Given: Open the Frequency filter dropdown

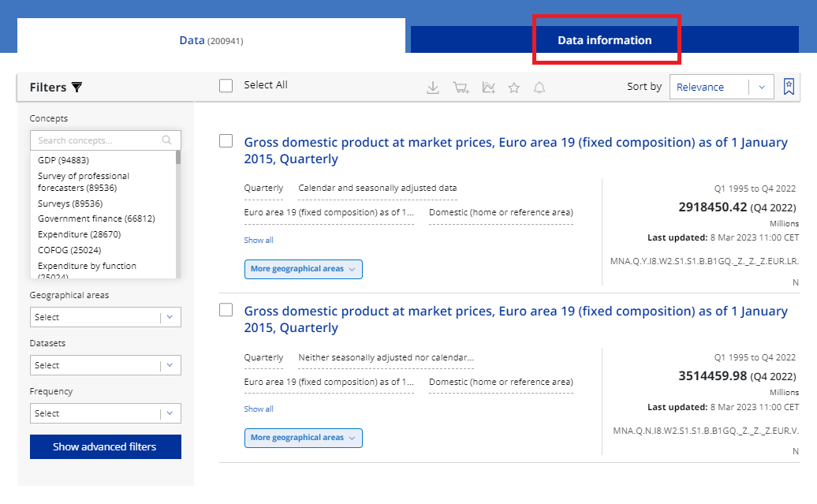Looking at the screenshot, I should tap(106, 413).
